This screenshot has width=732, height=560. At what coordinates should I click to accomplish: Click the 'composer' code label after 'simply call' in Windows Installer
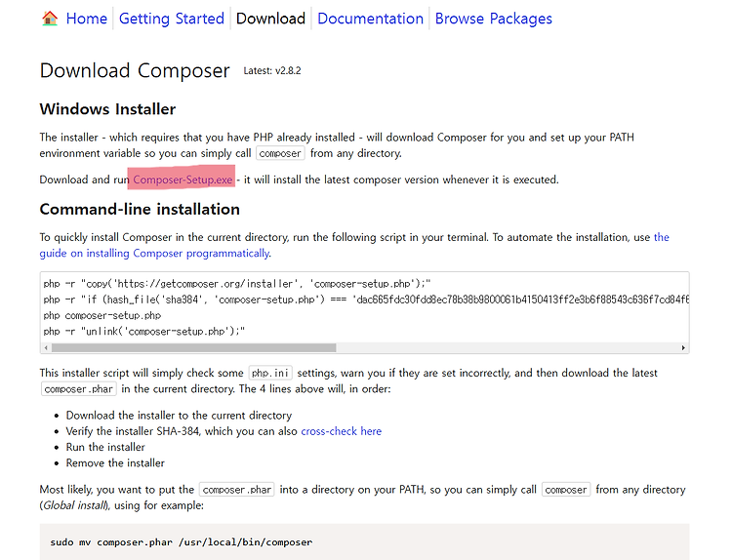coord(280,153)
